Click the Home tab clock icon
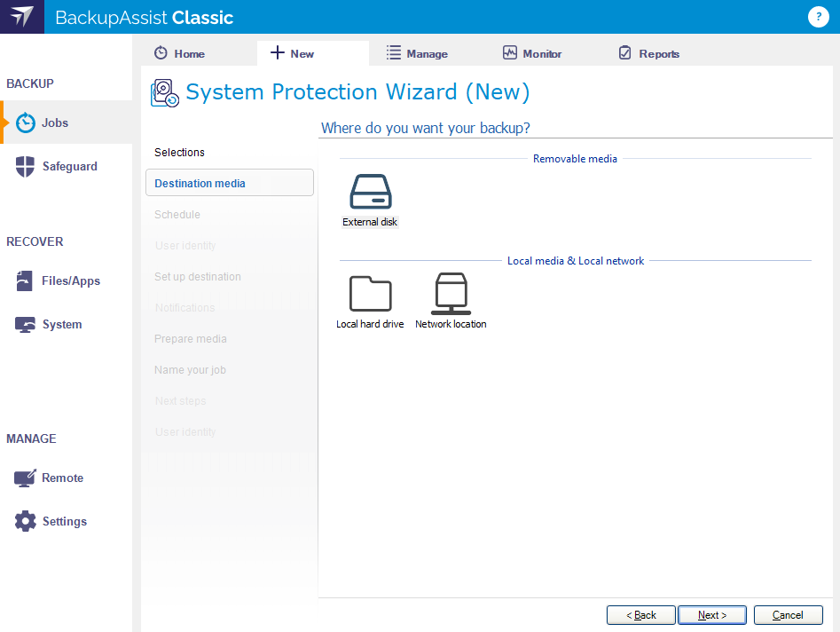This screenshot has height=632, width=840. click(161, 53)
